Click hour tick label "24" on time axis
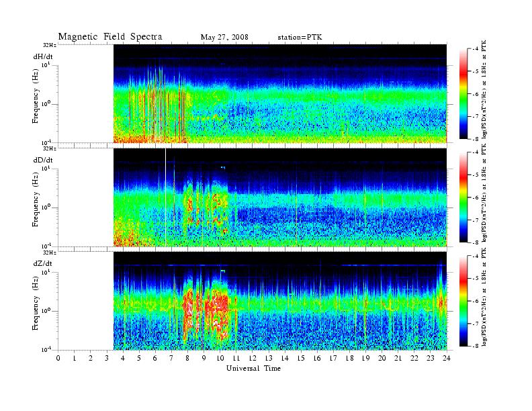Viewport: 532px width, 411px height. [447, 358]
